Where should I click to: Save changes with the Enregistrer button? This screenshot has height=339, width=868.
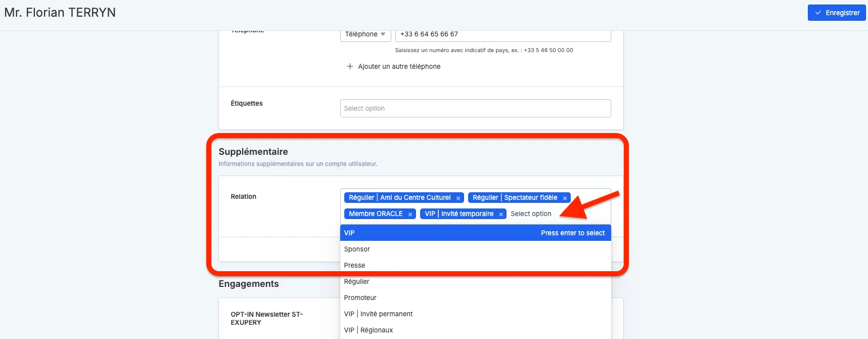[836, 13]
